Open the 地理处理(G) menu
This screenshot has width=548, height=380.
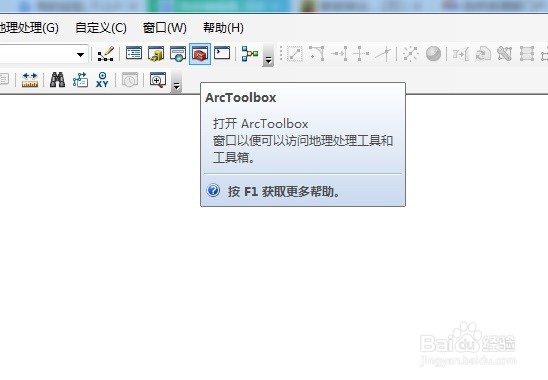click(29, 28)
